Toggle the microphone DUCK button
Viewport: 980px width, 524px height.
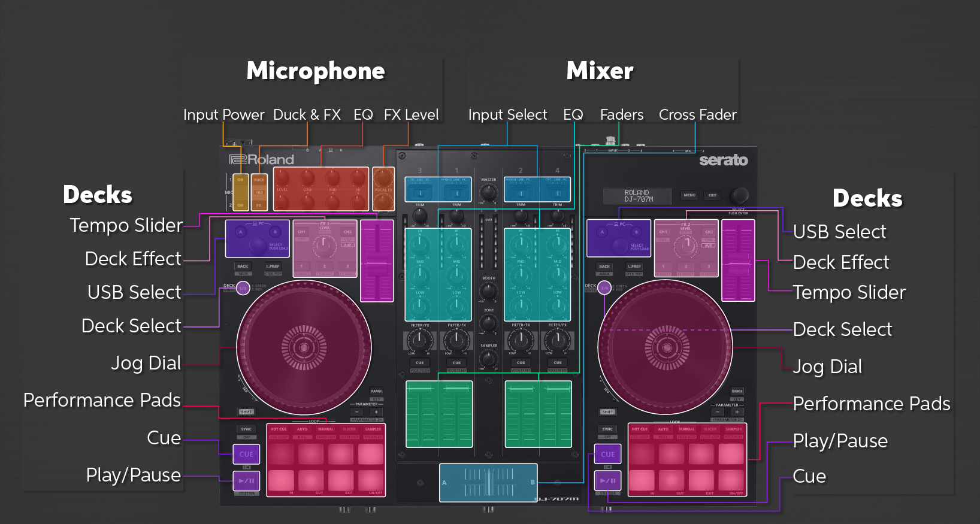(x=259, y=180)
